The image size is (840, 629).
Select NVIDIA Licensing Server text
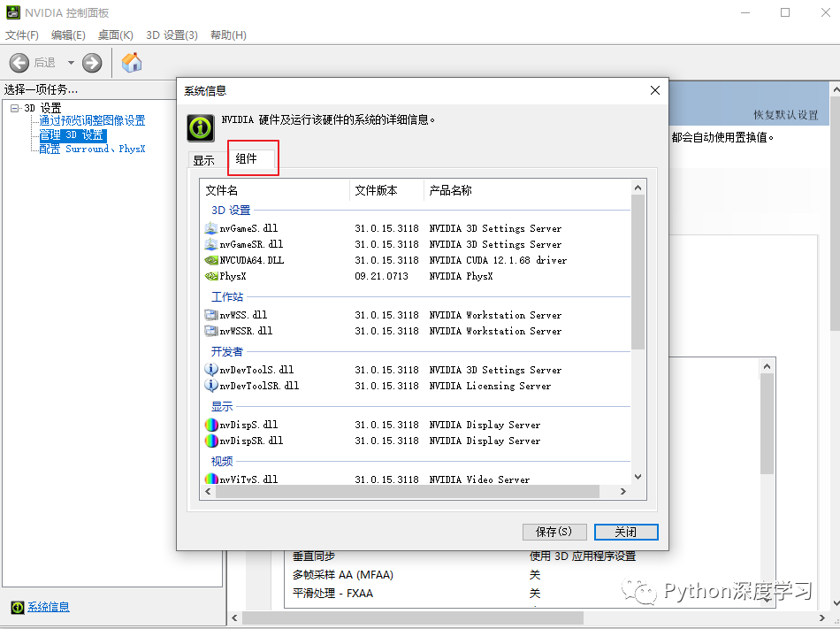(x=490, y=386)
